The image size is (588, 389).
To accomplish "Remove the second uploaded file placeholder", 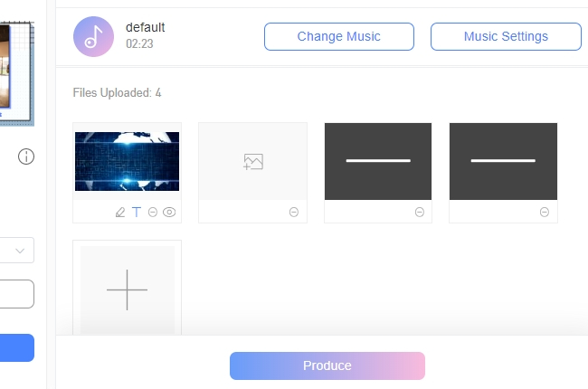I will coord(294,212).
